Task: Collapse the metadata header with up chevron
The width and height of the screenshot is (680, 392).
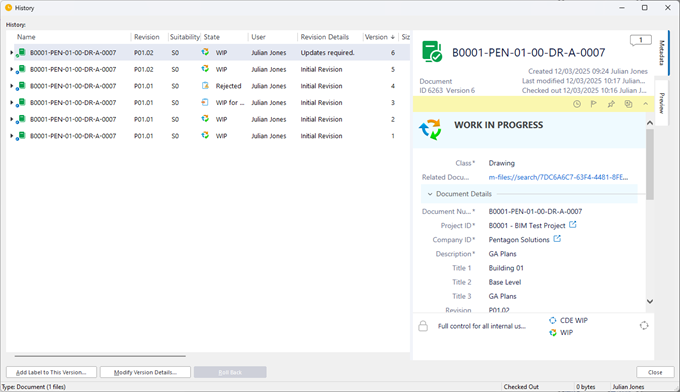Action: [645, 104]
